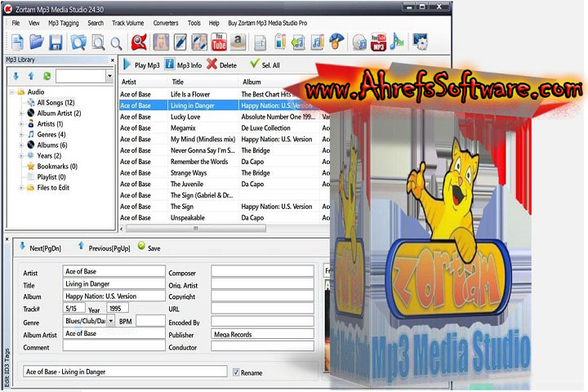588x392 pixels.
Task: Click the Previous[PgUp] button
Action: coord(104,247)
